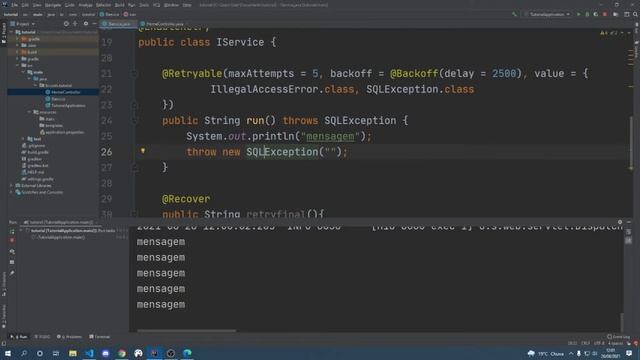Open the Window menu
Screen dimensions: 640x360
click(x=171, y=5)
